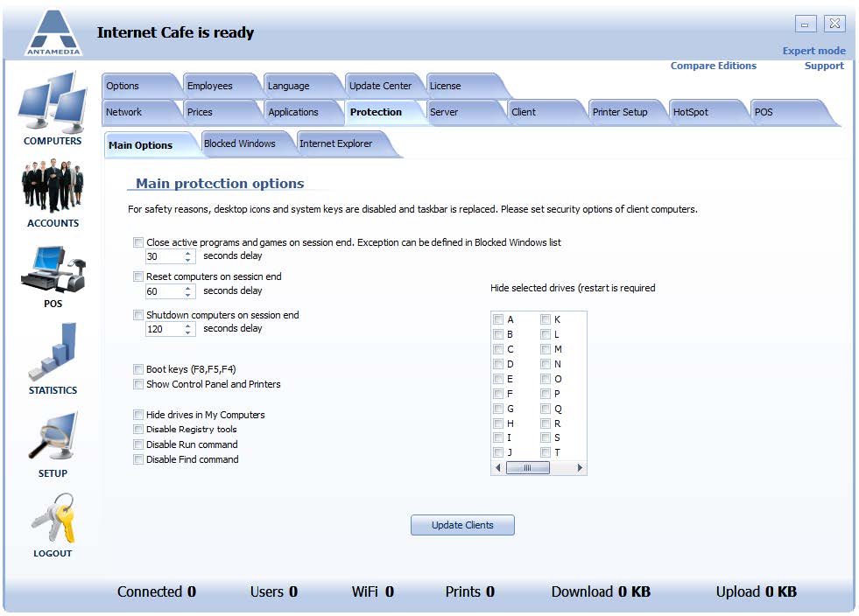Viewport: 859px width, 616px height.
Task: Click the drives list right scroll arrow
Action: 580,467
